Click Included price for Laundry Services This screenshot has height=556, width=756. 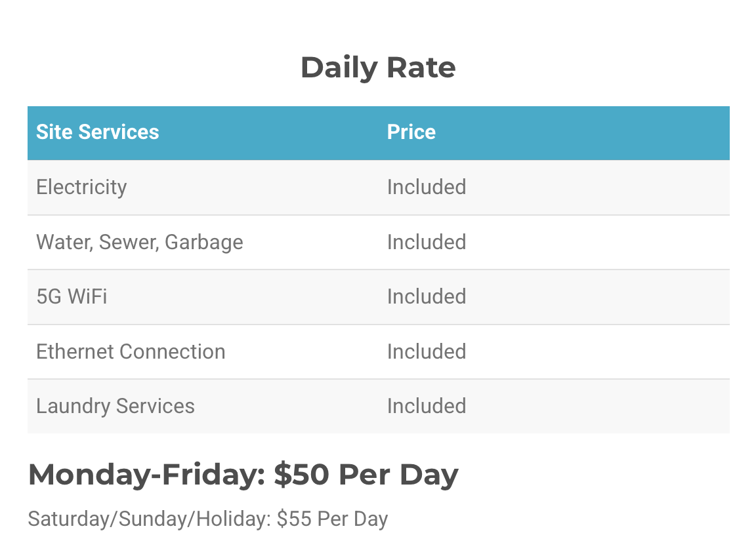coord(427,406)
